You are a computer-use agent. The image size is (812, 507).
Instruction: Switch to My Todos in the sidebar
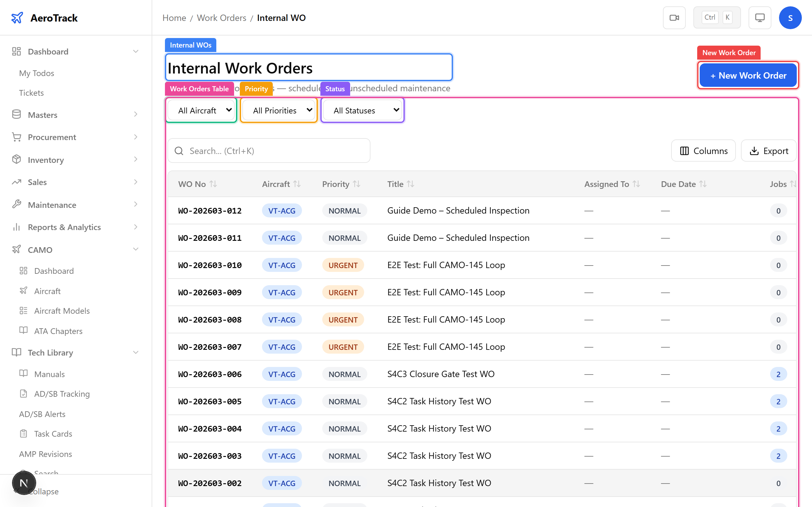click(x=36, y=73)
